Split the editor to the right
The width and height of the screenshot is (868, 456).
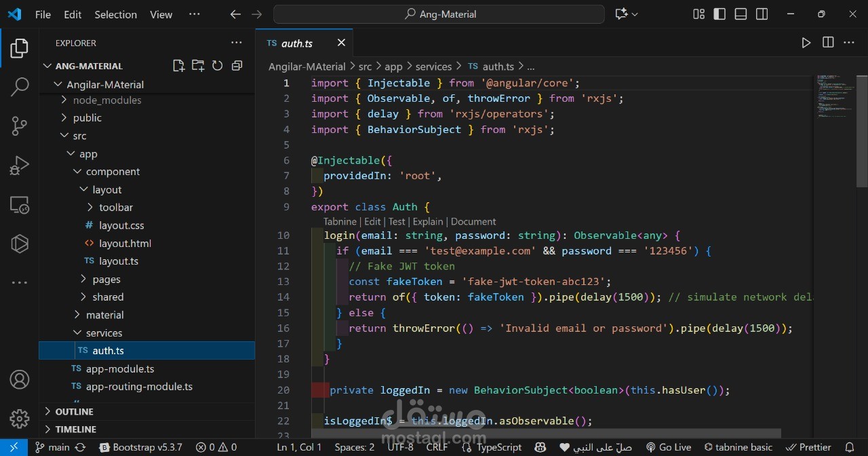pos(828,43)
